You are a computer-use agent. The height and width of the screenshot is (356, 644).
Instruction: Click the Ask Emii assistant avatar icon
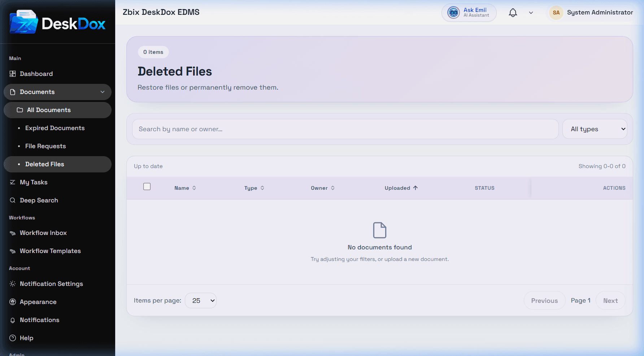[x=453, y=13]
